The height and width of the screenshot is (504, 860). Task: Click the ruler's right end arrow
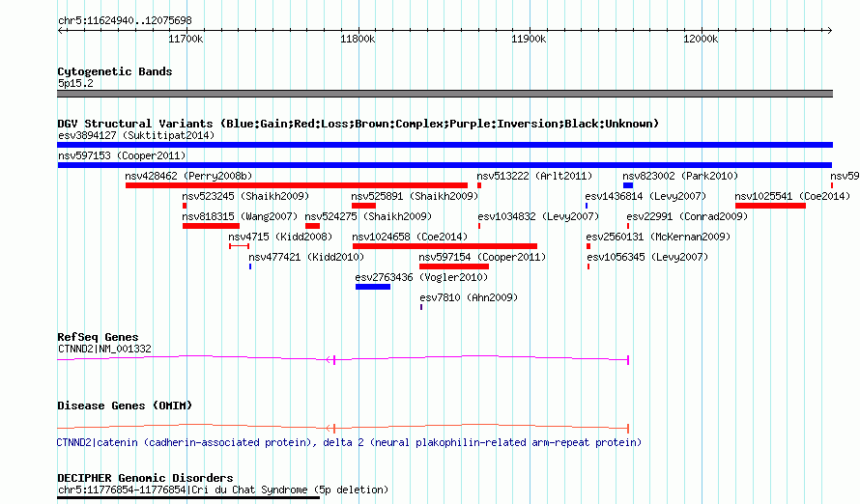point(829,31)
